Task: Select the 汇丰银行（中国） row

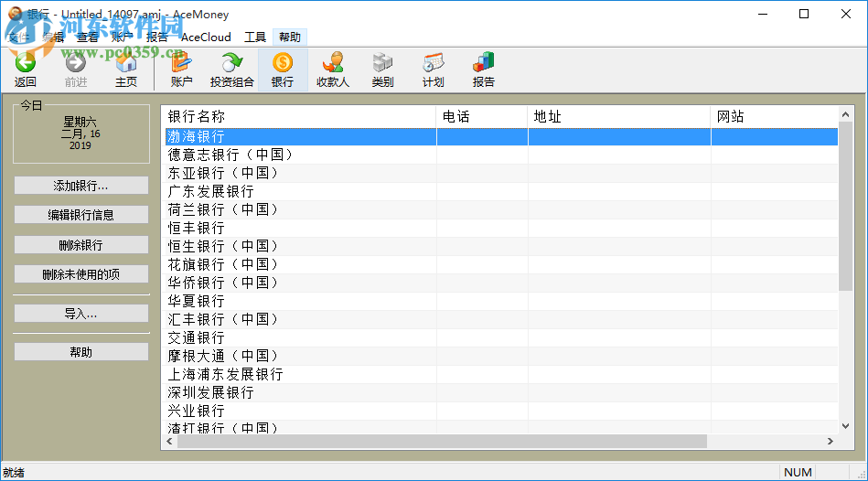Action: pos(501,319)
